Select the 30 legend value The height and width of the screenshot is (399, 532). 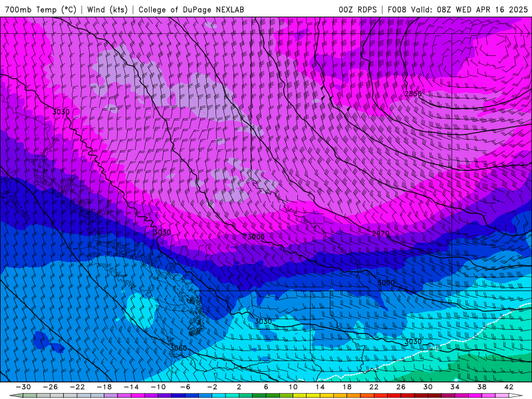[428, 387]
